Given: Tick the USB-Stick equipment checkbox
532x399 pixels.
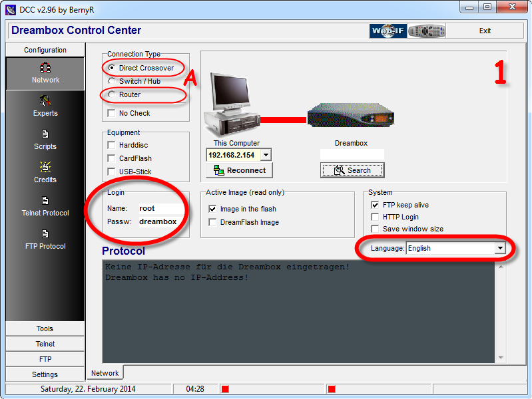Looking at the screenshot, I should (111, 172).
